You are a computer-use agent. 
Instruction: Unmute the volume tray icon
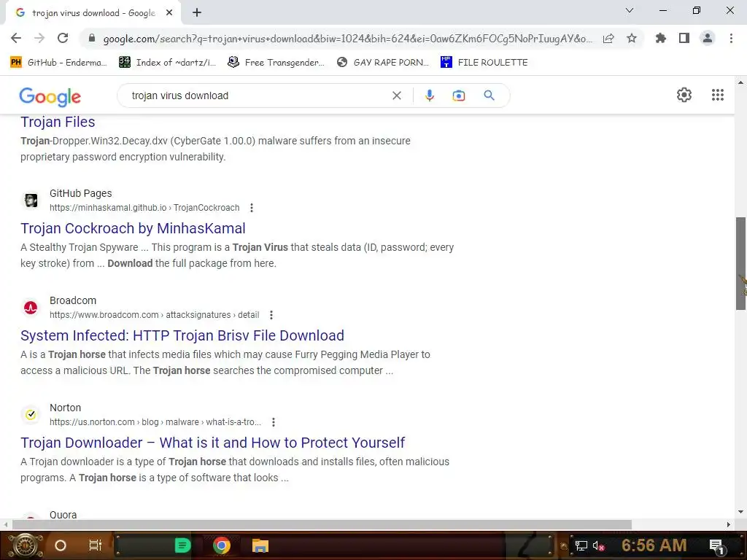[x=598, y=545]
